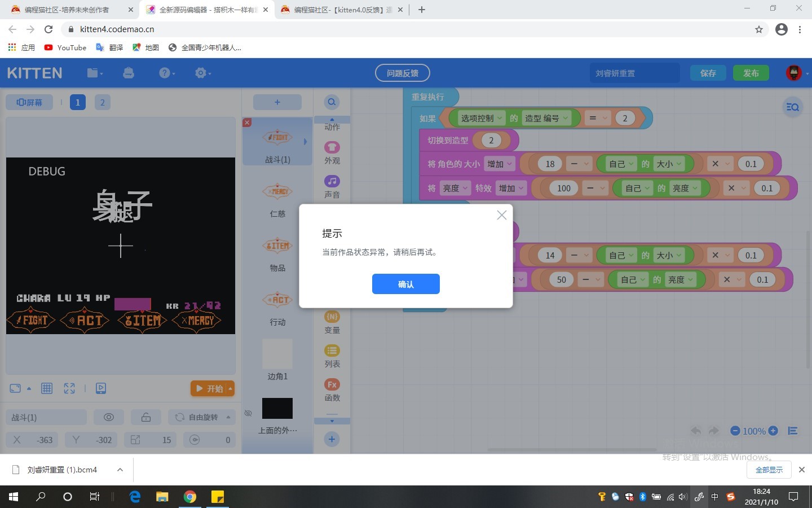Open the 选项控制 sprite dropdown

coord(481,118)
